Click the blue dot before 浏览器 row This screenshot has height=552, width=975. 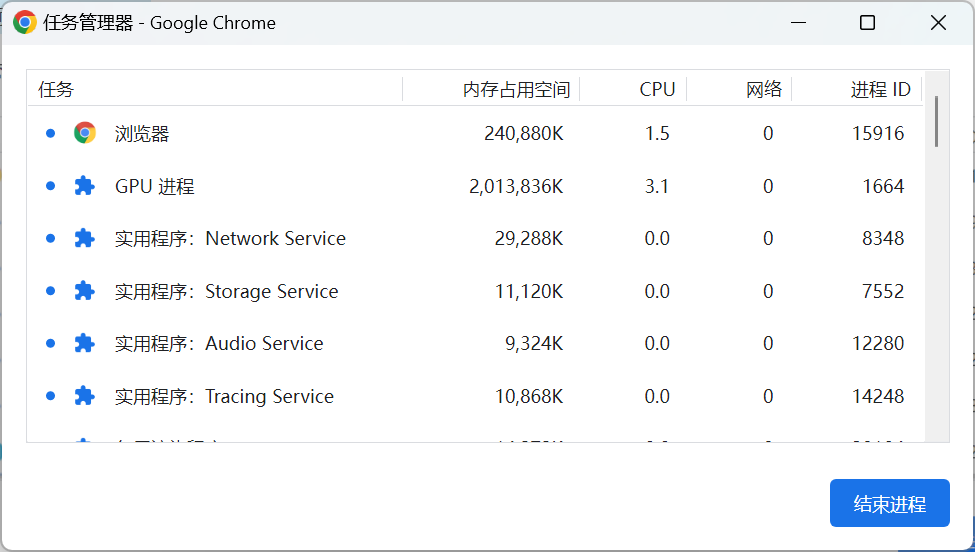tap(50, 133)
